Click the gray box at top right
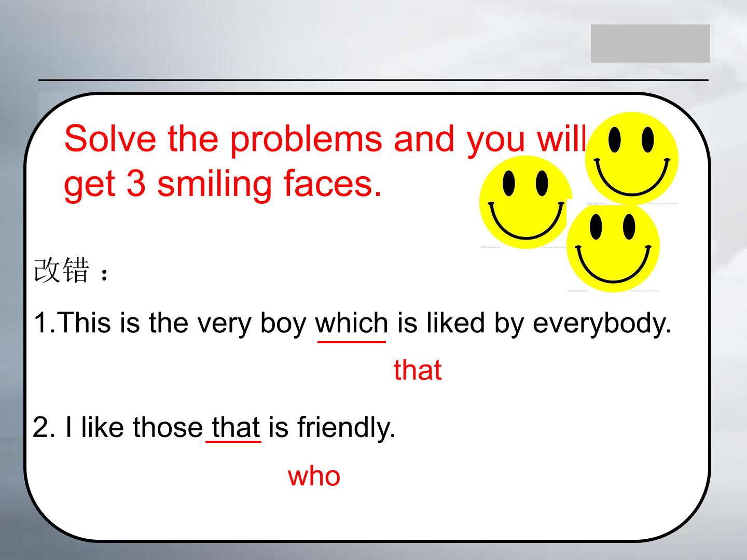Screen dimensions: 747x560 coord(650,44)
